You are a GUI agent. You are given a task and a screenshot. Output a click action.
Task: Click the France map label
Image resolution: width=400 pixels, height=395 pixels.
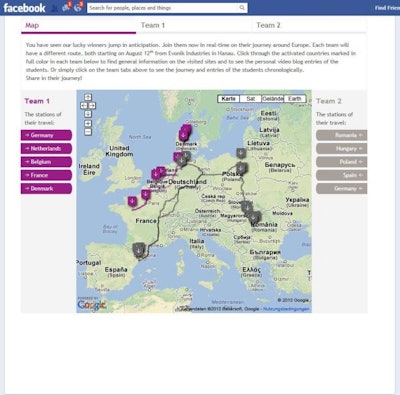pyautogui.click(x=146, y=221)
